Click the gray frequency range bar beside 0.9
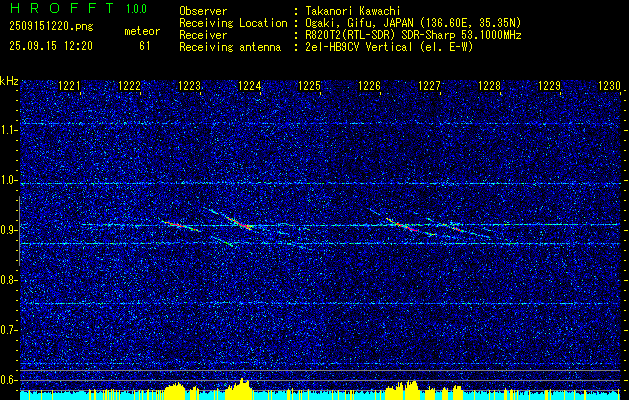 pyautogui.click(x=19, y=231)
